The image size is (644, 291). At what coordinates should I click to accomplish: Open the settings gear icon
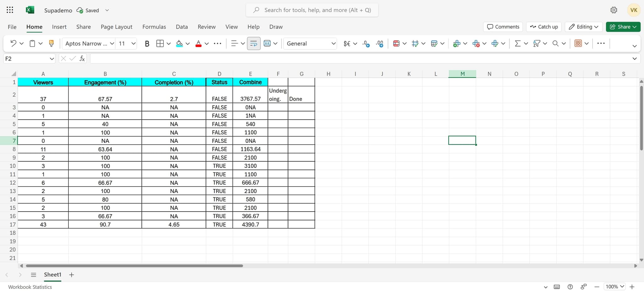click(x=613, y=10)
